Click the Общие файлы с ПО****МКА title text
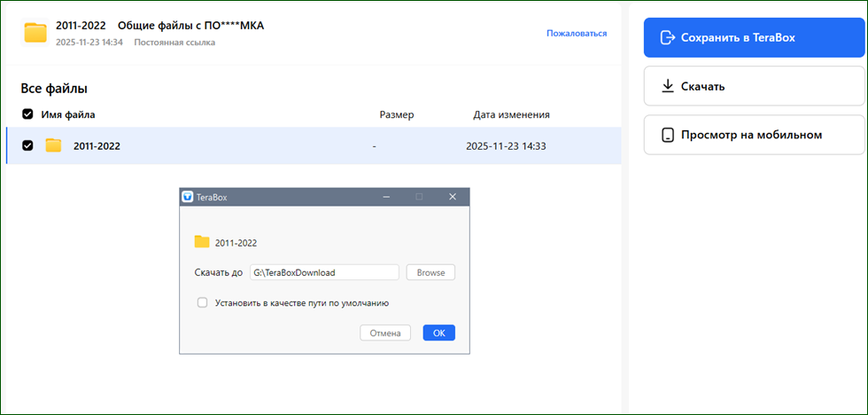The height and width of the screenshot is (415, 868). (191, 26)
